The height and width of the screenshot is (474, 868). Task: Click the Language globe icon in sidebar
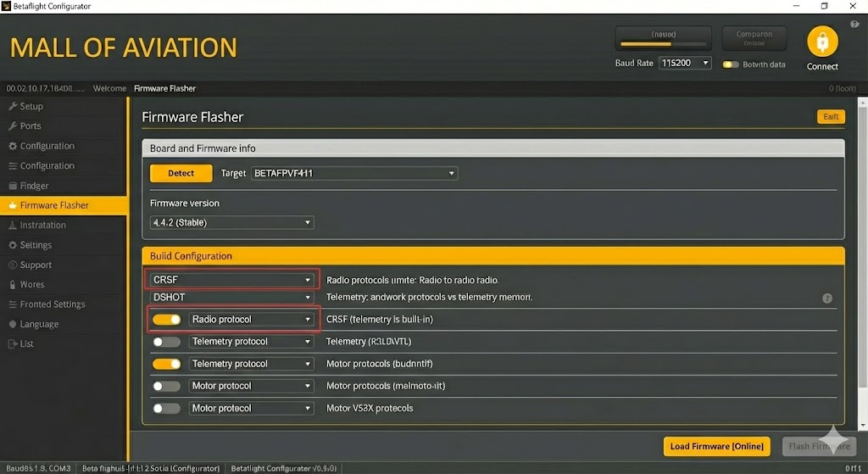pyautogui.click(x=12, y=324)
